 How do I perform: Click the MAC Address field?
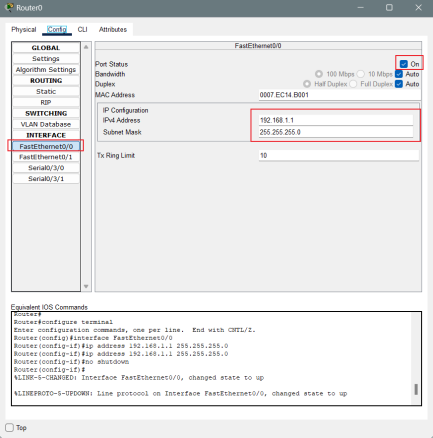pos(339,95)
